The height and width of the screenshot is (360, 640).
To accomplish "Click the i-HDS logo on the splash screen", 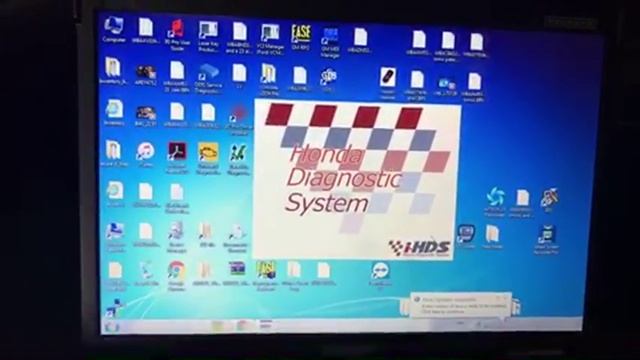I will (x=419, y=247).
